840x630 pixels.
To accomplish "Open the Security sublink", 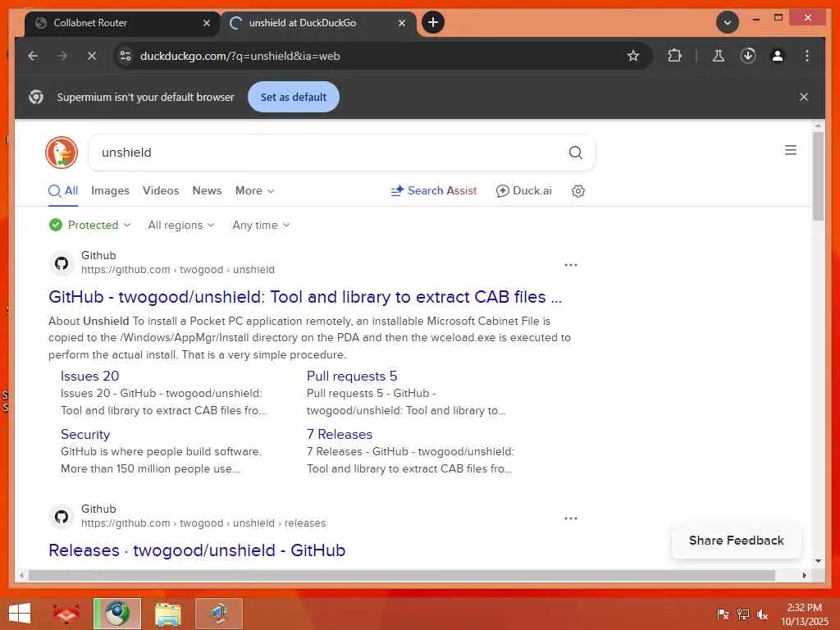I will 85,435.
